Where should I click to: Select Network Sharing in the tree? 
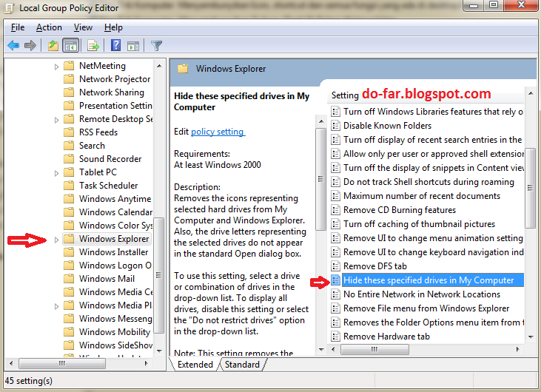coord(112,92)
